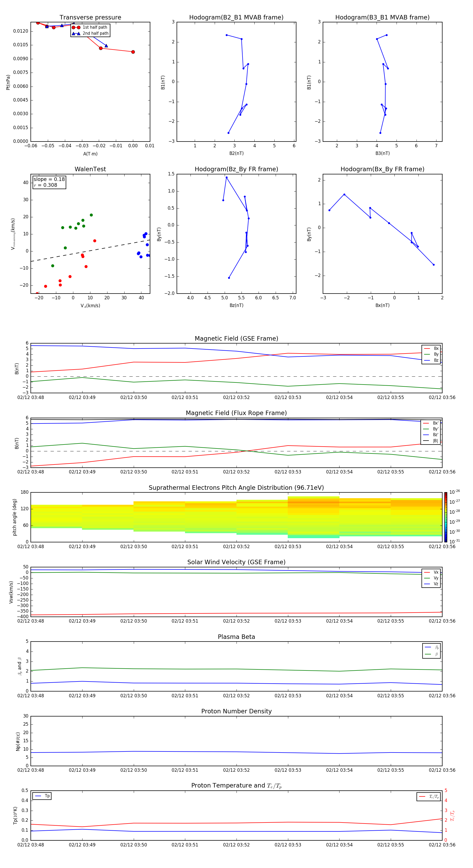Click the red Te/Tp right axis label
Viewport: 473px width, 868px height.
453,816
